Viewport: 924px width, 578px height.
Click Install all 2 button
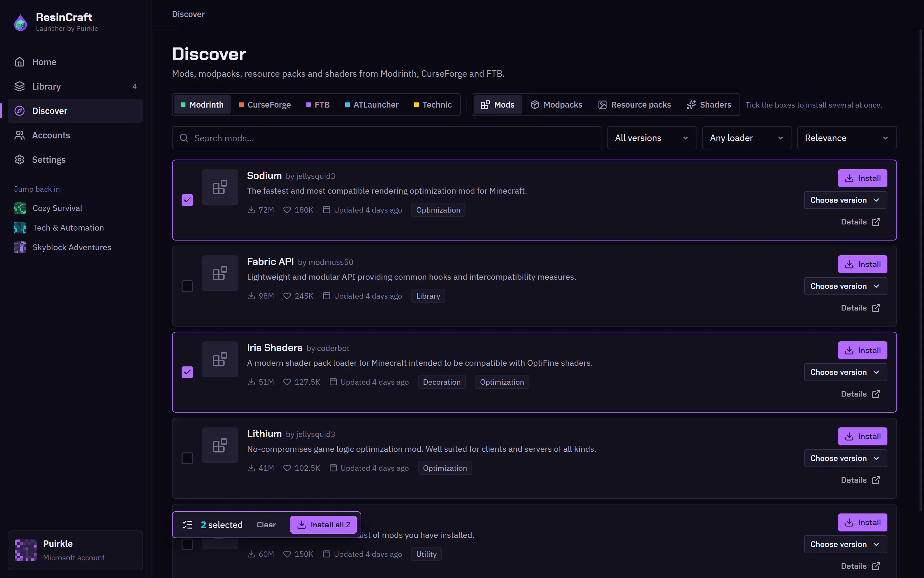[x=323, y=525]
